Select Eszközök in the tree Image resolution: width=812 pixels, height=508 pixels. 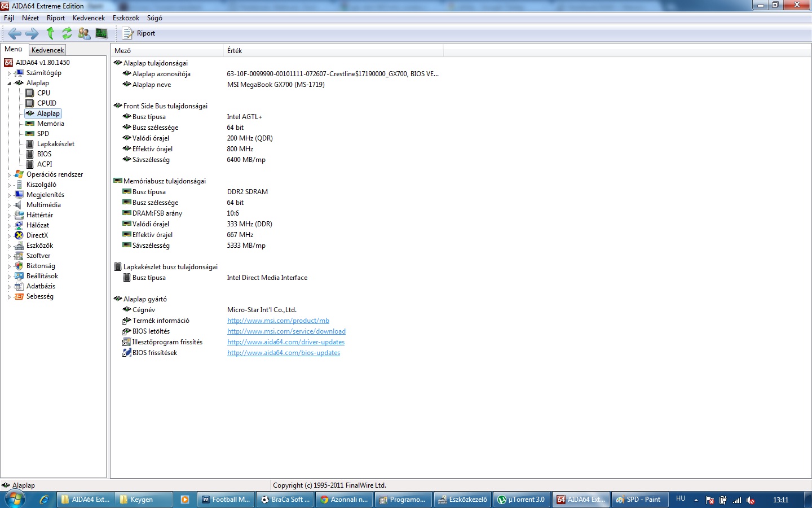(39, 246)
